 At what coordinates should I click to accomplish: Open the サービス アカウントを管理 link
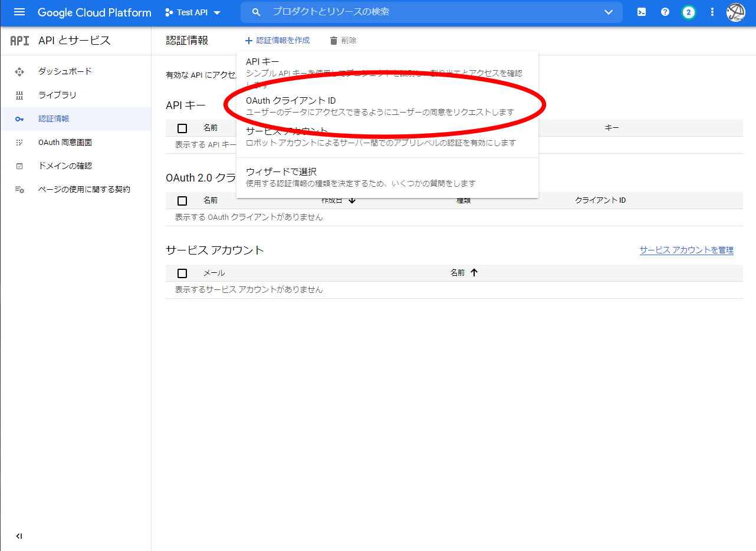[686, 250]
